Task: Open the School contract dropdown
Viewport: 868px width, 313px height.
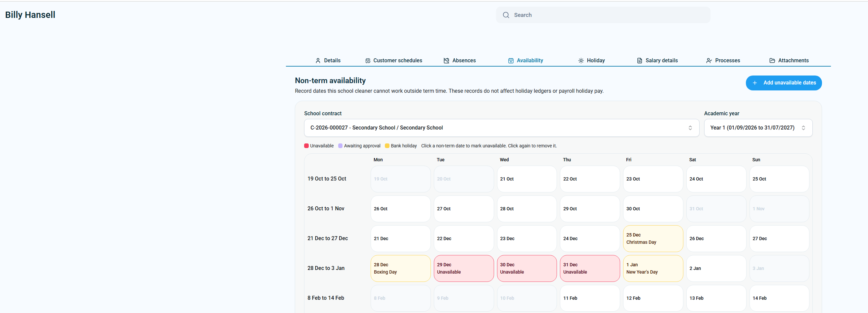Action: pos(501,128)
